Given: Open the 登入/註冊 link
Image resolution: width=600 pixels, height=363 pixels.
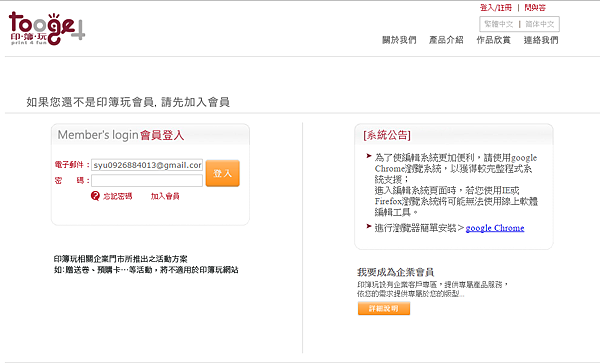Looking at the screenshot, I should tap(496, 8).
